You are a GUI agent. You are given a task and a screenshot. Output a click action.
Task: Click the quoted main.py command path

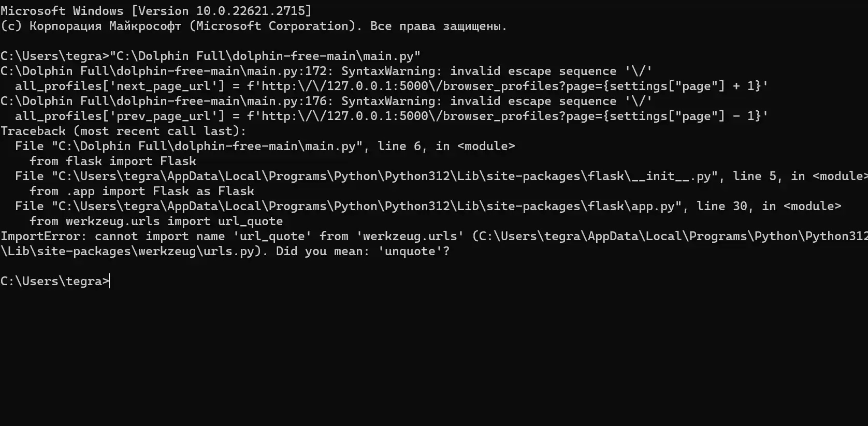(x=265, y=56)
